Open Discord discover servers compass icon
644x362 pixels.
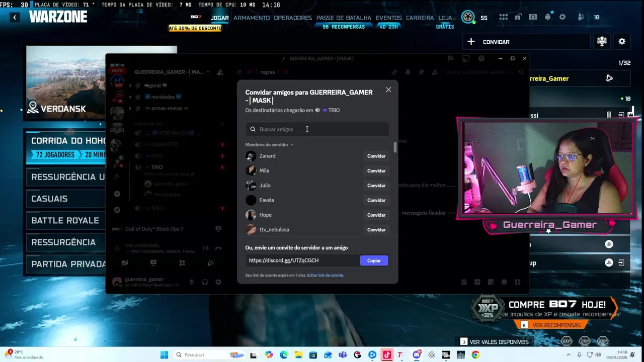117,209
